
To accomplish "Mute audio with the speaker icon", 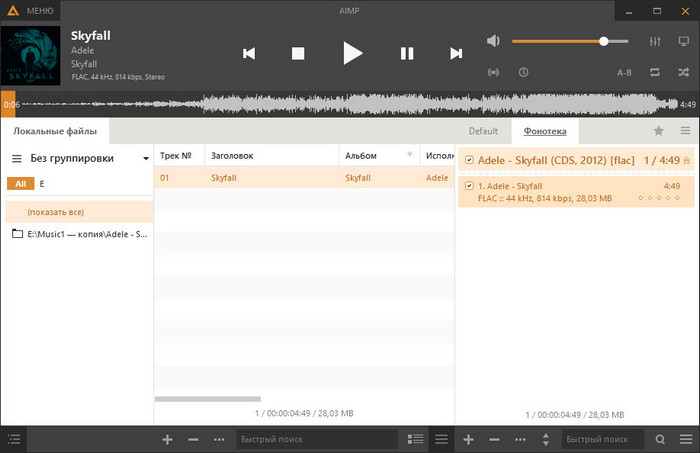I will tap(492, 41).
